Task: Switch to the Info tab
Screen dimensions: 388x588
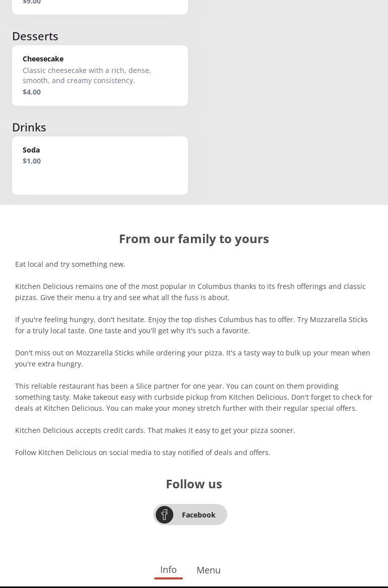Action: (168, 569)
